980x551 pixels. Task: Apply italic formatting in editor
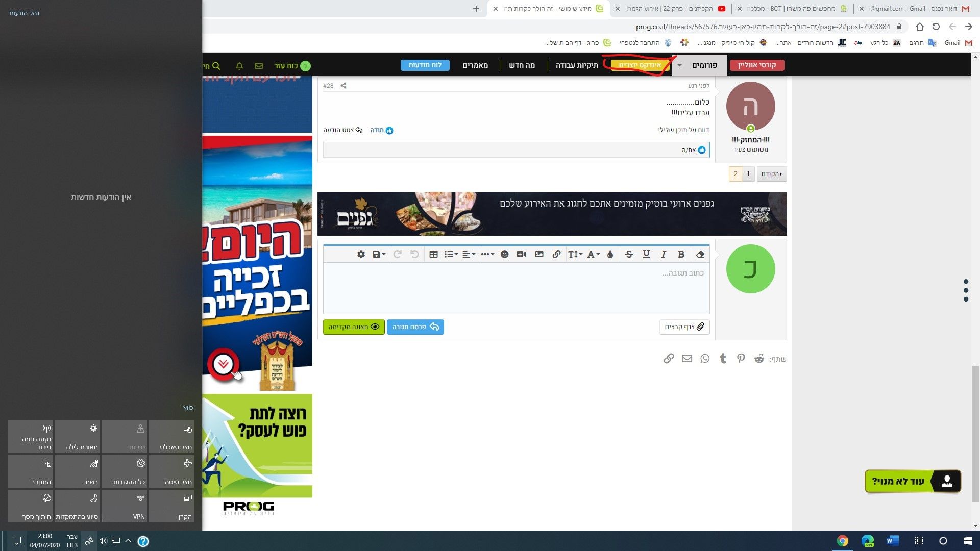tap(664, 254)
